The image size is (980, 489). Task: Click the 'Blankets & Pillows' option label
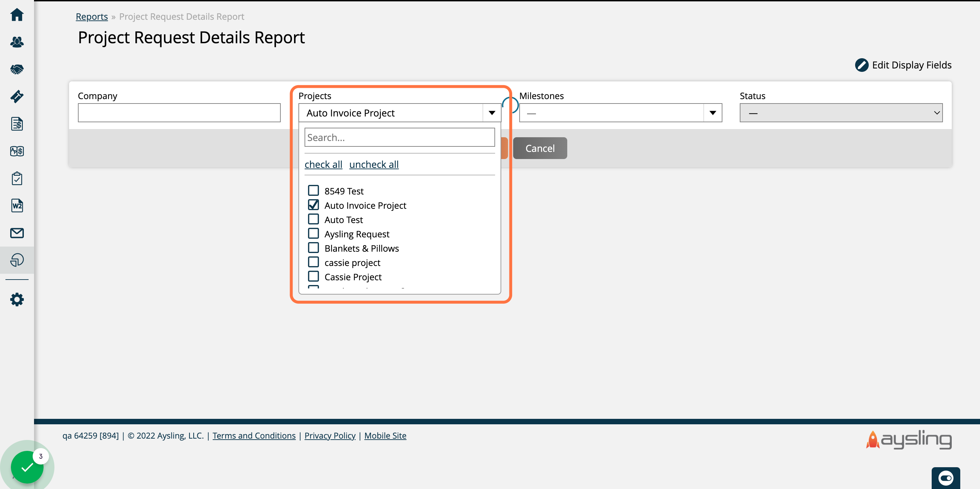click(x=362, y=248)
